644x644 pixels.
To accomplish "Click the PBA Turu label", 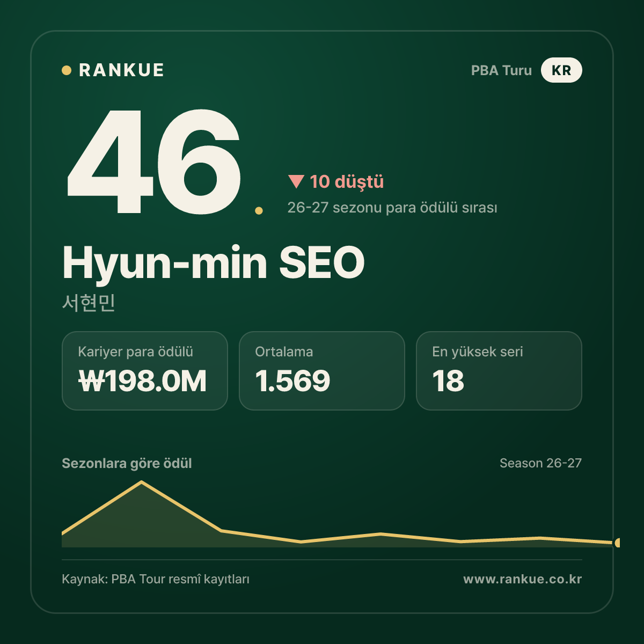I will (x=501, y=70).
